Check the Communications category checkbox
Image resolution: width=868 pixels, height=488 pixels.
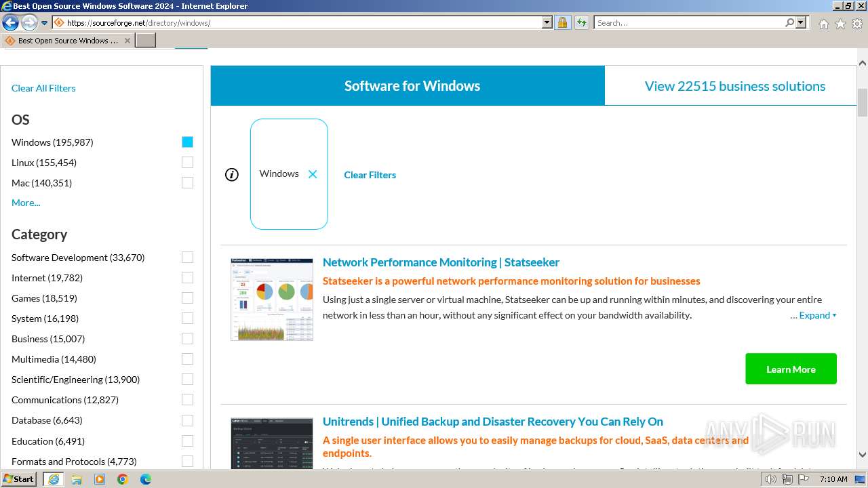187,399
